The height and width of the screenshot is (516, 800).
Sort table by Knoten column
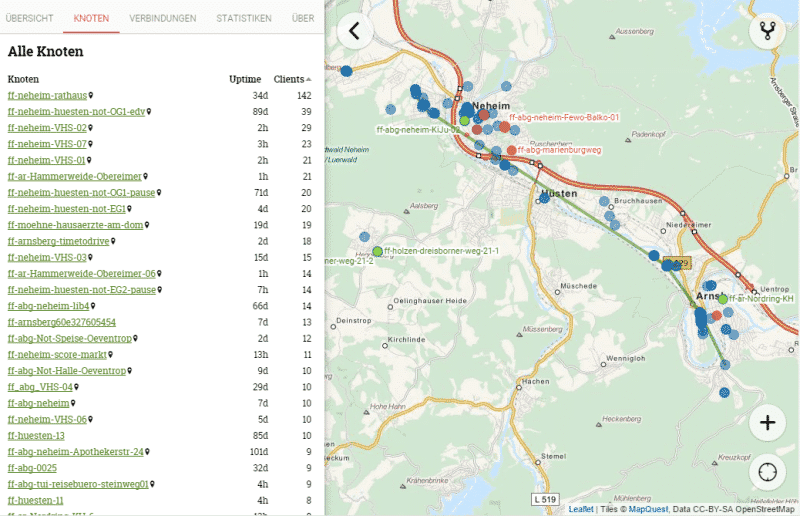pos(23,79)
